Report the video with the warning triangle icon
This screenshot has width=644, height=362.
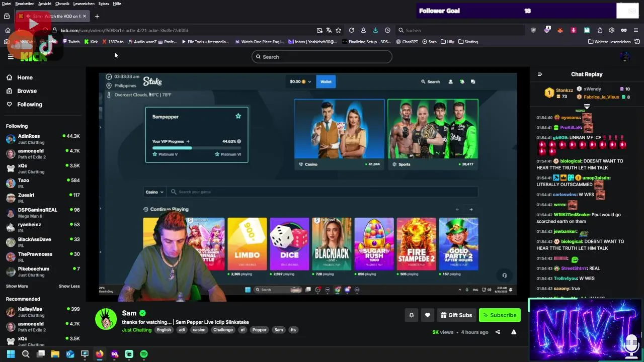[x=514, y=332]
